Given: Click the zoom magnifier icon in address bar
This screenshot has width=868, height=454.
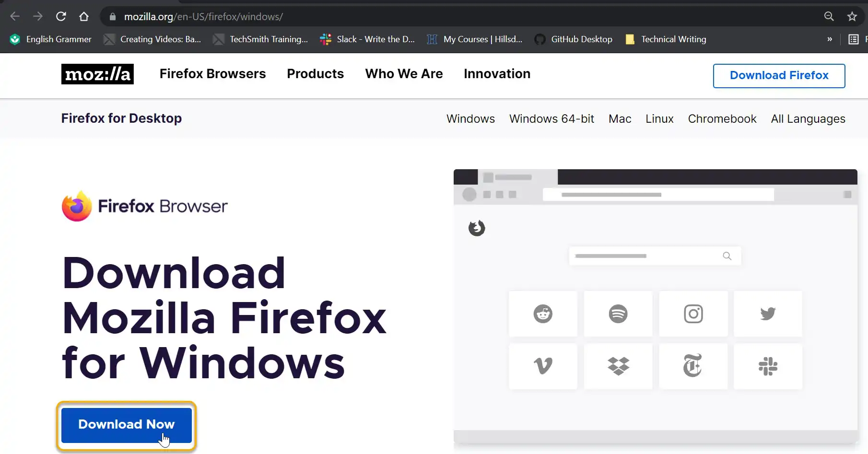Looking at the screenshot, I should coord(829,16).
